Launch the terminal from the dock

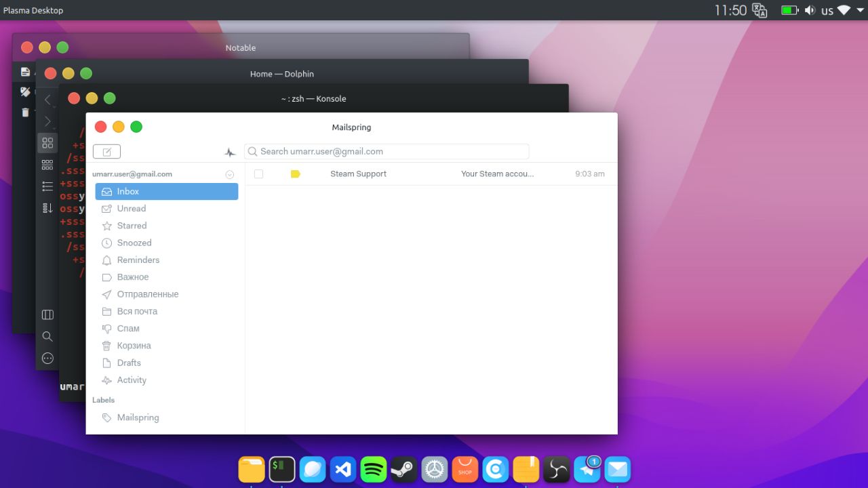(282, 469)
